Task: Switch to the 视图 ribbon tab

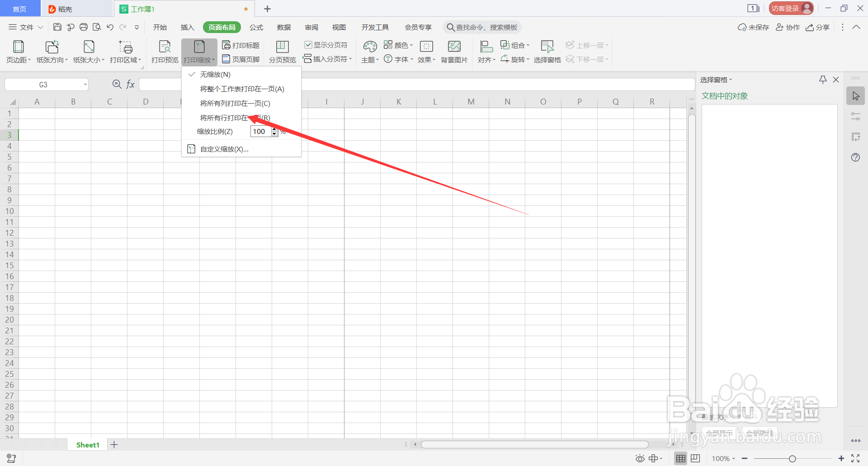Action: tap(339, 27)
